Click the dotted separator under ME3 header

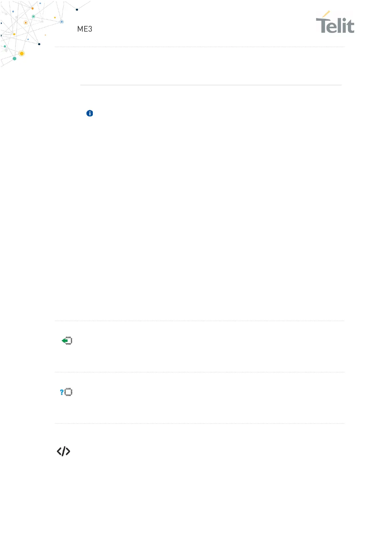(x=199, y=47)
